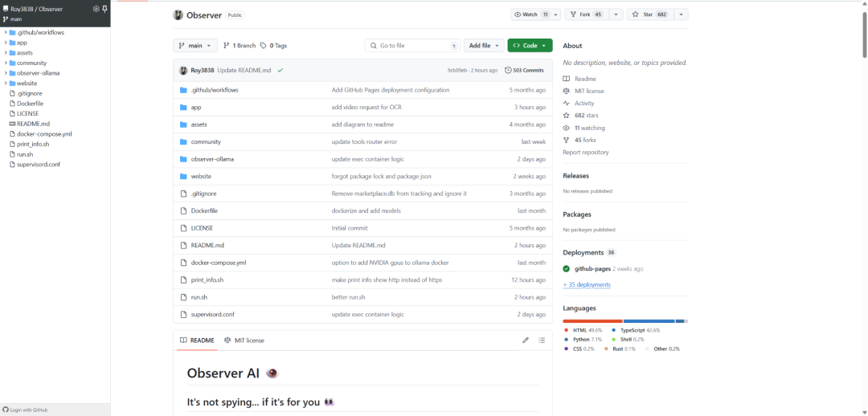The height and width of the screenshot is (416, 868).
Task: Select the MIT license tab
Action: [x=244, y=341]
